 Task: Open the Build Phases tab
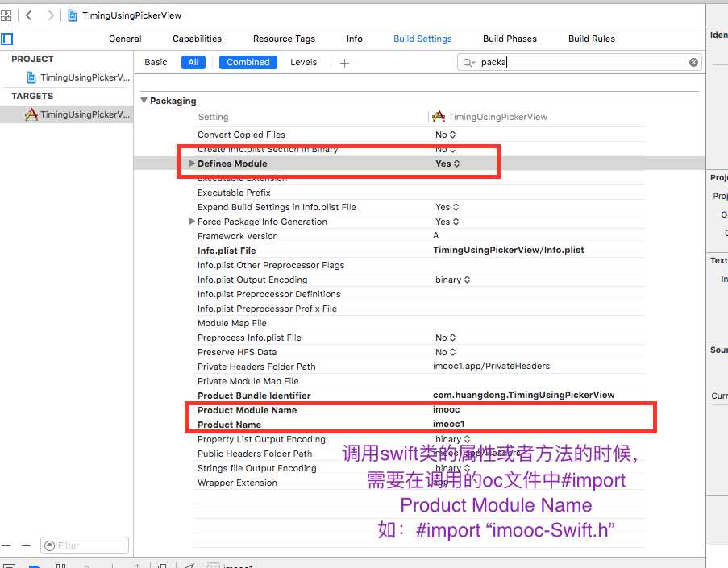(510, 39)
